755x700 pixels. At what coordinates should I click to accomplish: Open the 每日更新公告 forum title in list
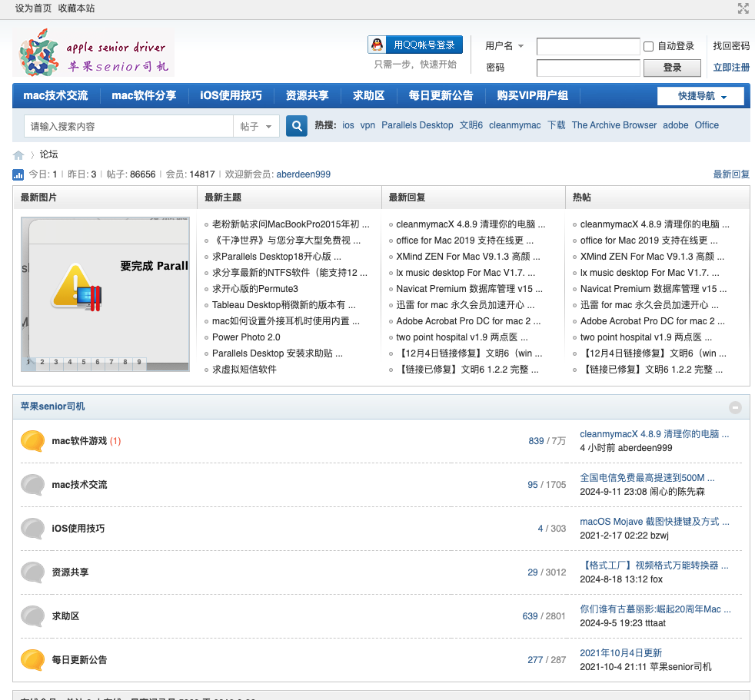[79, 659]
